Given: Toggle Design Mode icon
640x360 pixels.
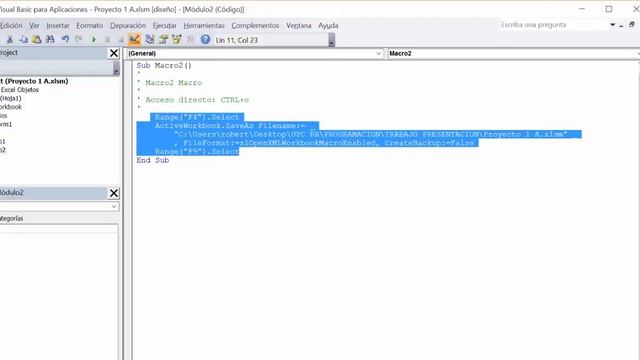Looking at the screenshot, I should pos(134,40).
